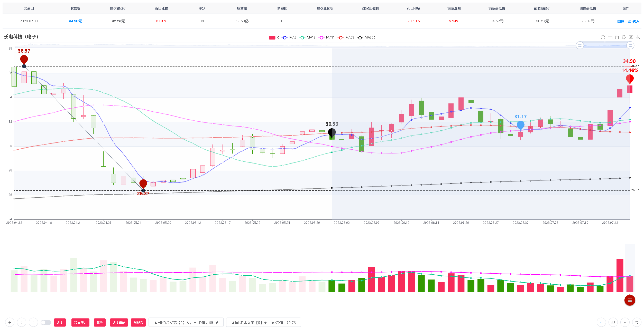
Task: Click the 长电科技（电子）chart title
Action: click(21, 37)
